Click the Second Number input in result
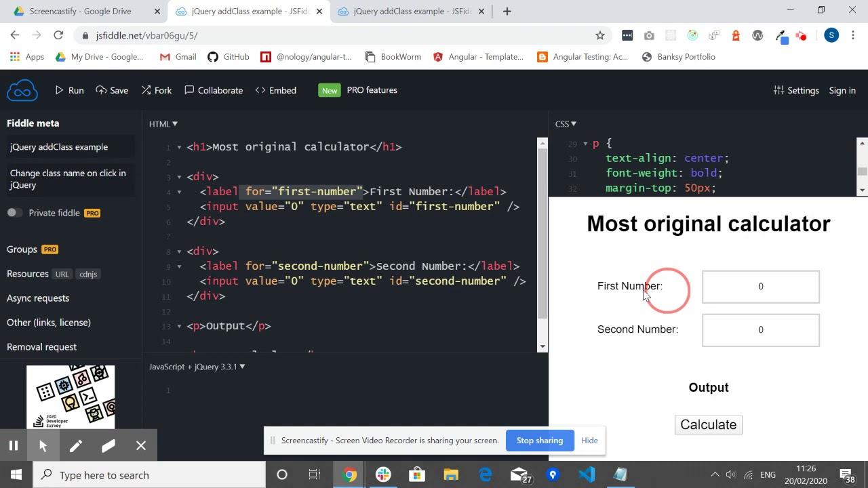This screenshot has width=868, height=488. click(761, 330)
